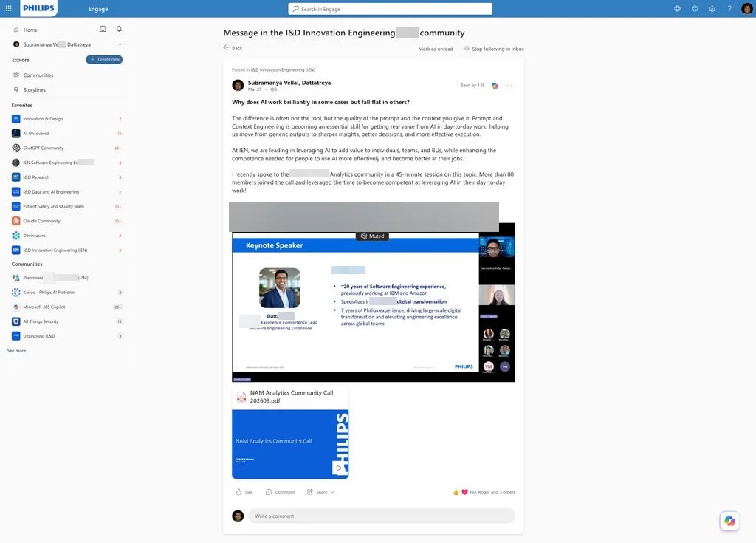756x543 pixels.
Task: Open the post's more options ellipsis
Action: pyautogui.click(x=509, y=86)
